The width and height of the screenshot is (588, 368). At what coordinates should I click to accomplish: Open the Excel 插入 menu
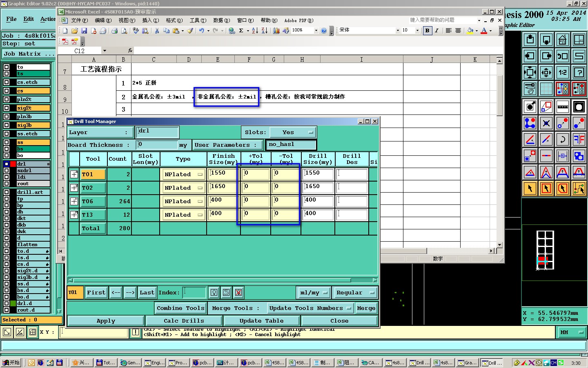(150, 20)
